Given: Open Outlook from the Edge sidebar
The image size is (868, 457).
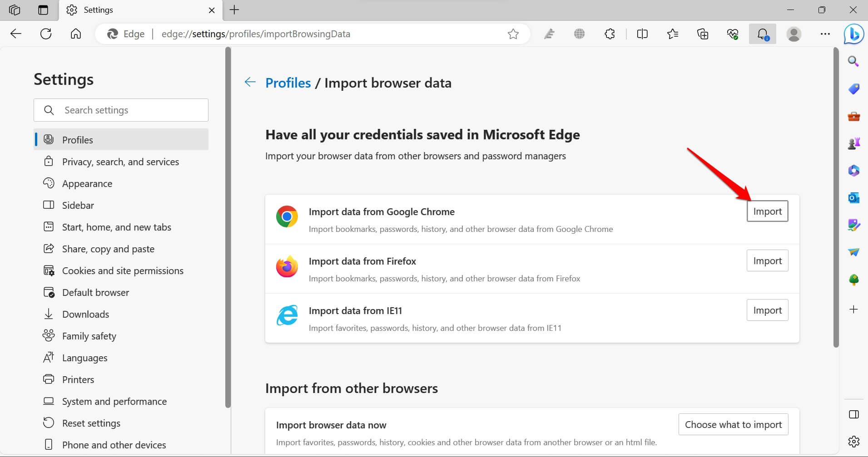Looking at the screenshot, I should point(853,198).
